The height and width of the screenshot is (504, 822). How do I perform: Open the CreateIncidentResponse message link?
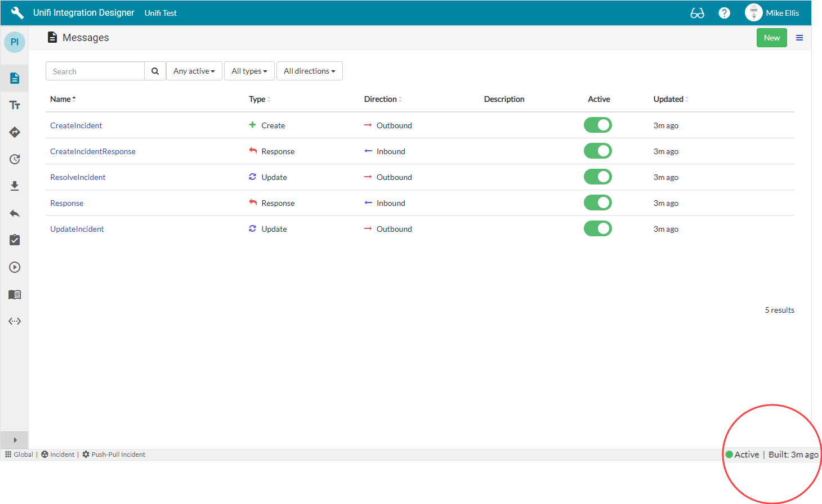(x=93, y=151)
